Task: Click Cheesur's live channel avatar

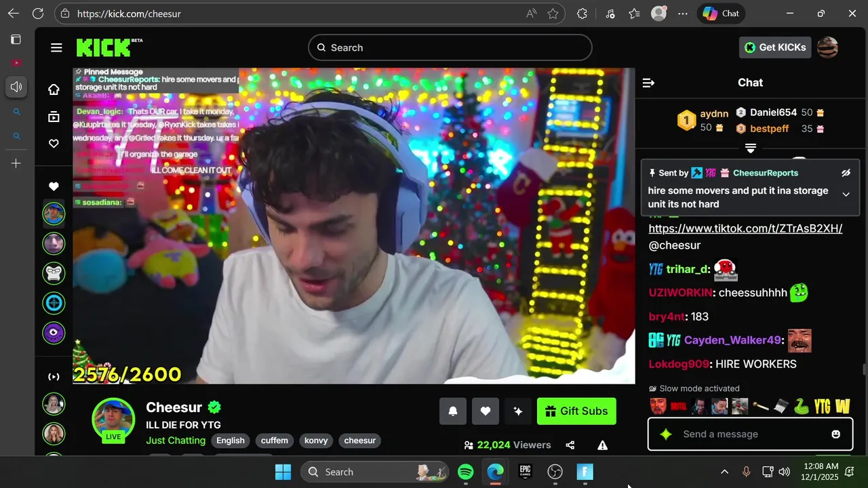Action: [113, 420]
